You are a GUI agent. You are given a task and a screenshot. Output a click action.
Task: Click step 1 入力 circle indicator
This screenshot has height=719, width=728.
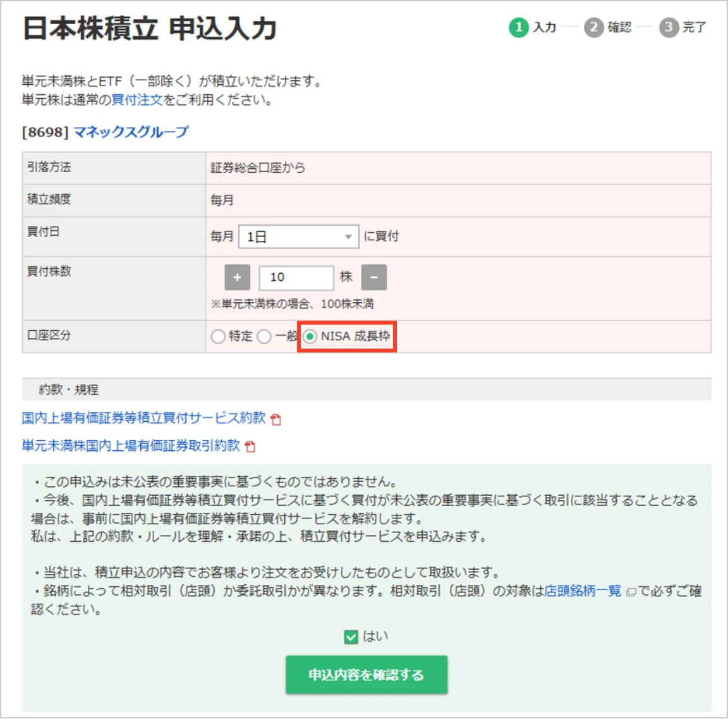[x=518, y=27]
